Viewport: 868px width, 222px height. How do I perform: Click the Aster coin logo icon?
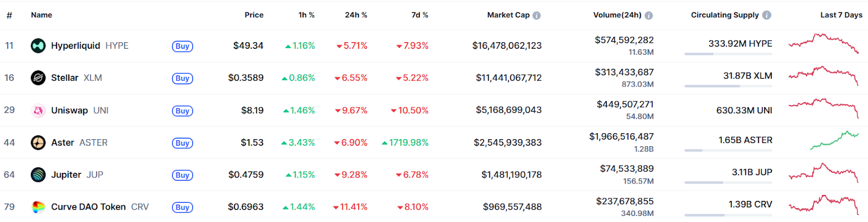click(38, 143)
